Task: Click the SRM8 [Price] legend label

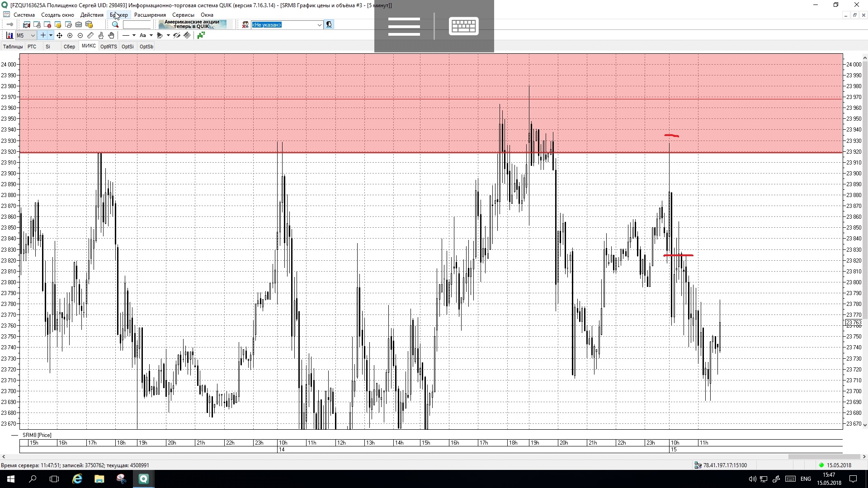Action: click(37, 435)
